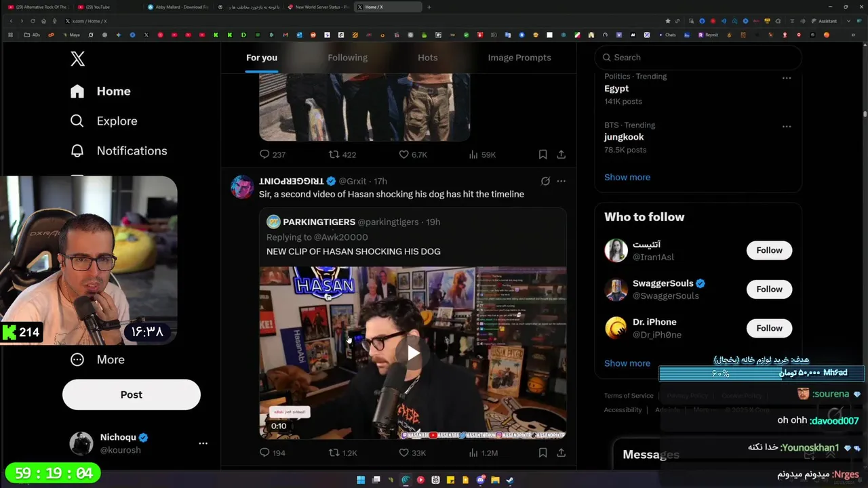Open the Home navigation item

pos(100,91)
